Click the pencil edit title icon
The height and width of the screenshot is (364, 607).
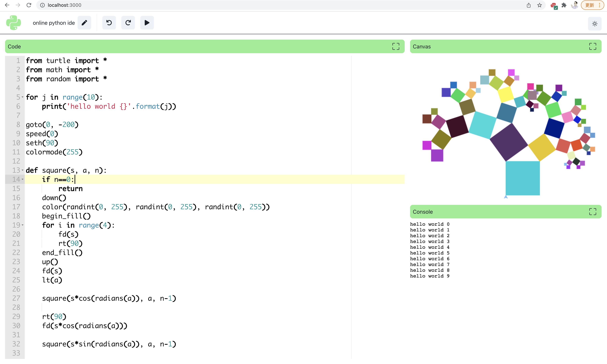84,23
